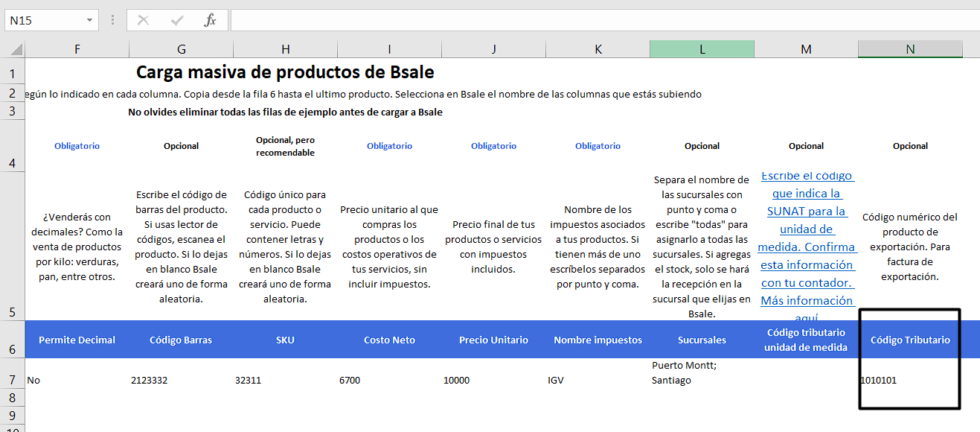Click 'Obligatorio' label in column K
Viewport: 980px width, 432px height.
click(598, 146)
